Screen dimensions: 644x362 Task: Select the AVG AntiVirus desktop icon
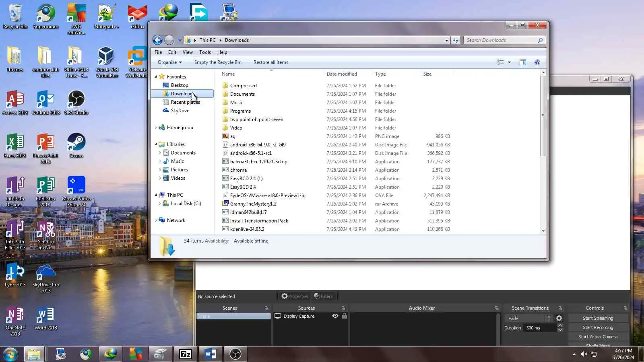76,19
